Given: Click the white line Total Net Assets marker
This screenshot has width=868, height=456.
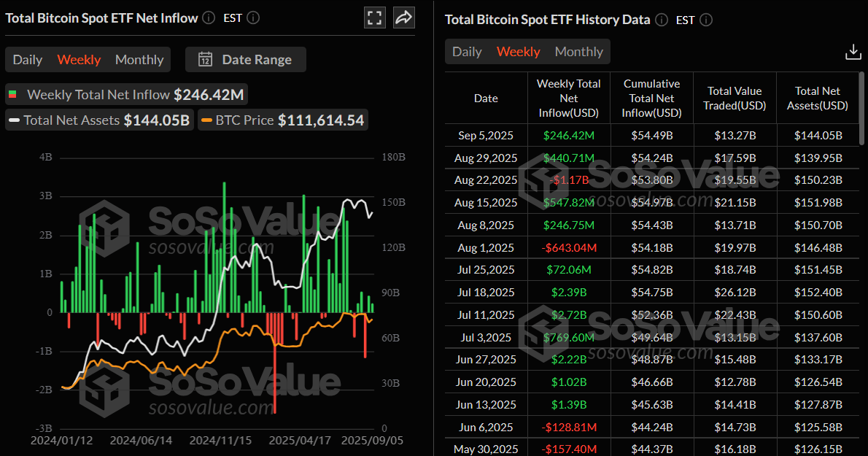Looking at the screenshot, I should click(15, 120).
